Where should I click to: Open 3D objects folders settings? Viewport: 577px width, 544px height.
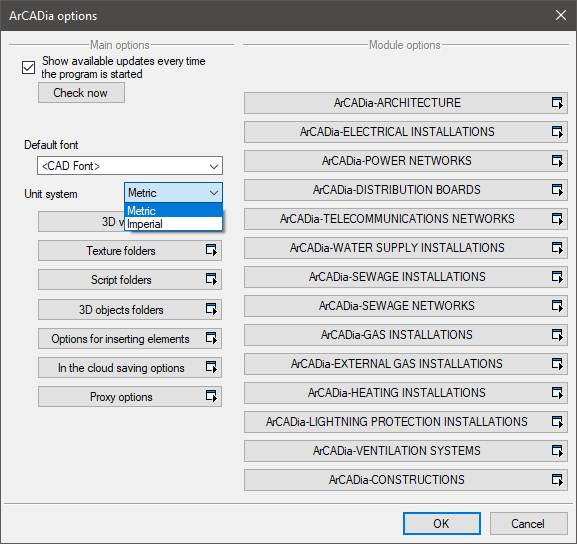[x=130, y=310]
